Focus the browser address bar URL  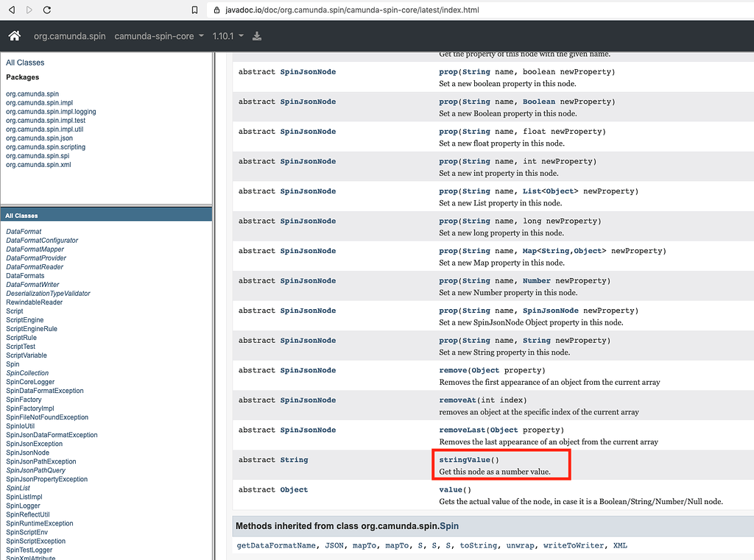click(353, 10)
